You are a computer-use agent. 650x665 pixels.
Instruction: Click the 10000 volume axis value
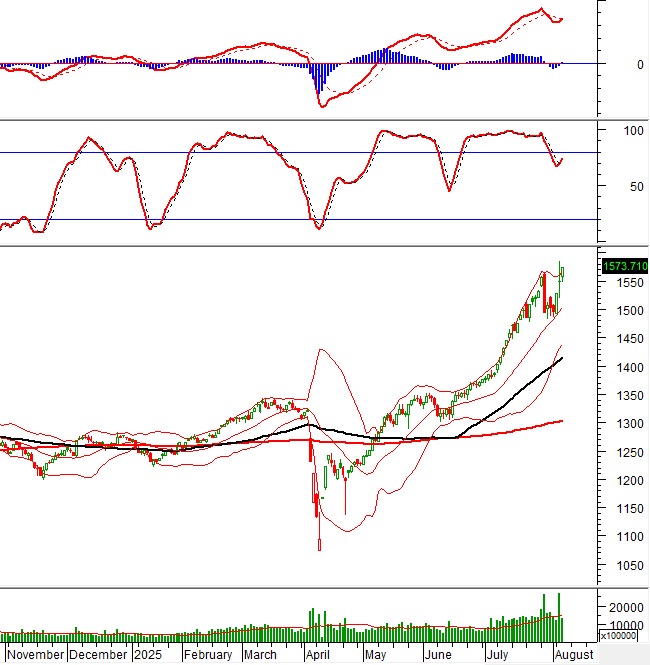point(627,626)
